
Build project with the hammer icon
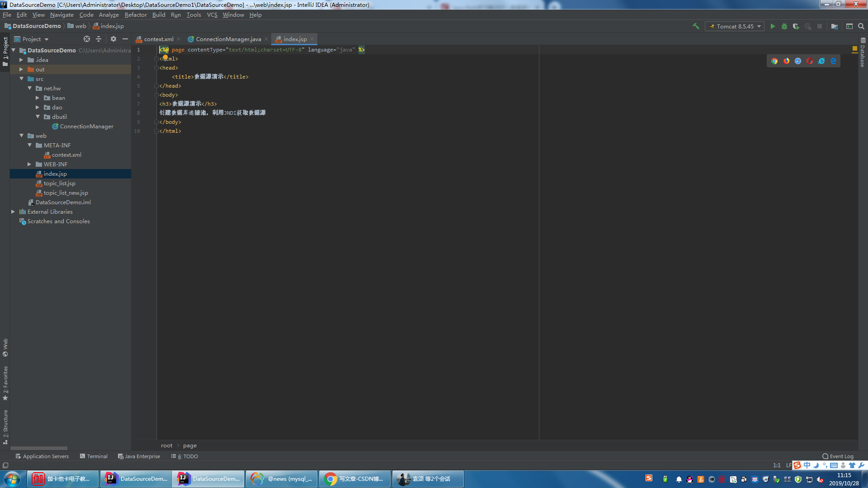click(x=696, y=26)
